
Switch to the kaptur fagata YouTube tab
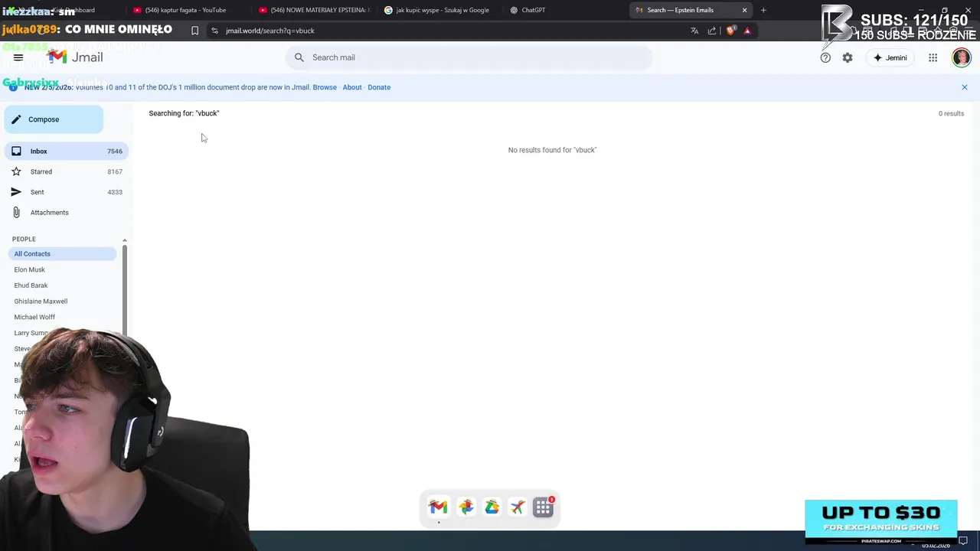click(185, 10)
